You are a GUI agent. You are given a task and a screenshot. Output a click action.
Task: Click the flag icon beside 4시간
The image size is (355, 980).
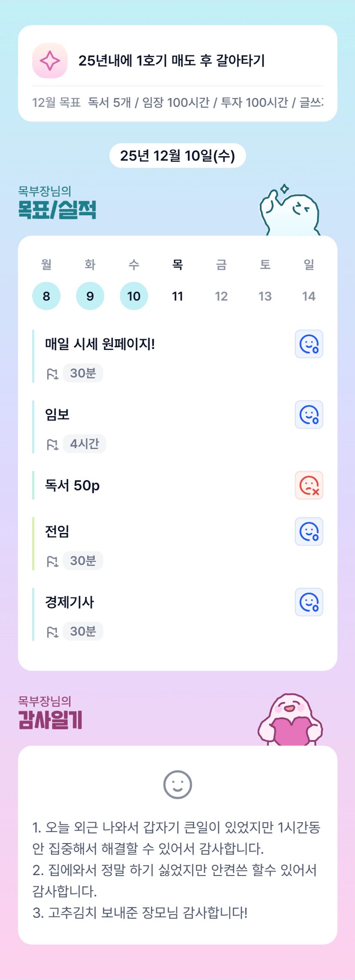click(52, 444)
